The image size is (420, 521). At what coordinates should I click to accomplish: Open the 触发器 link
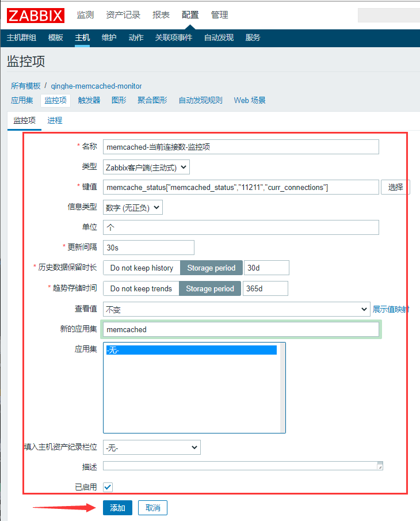pyautogui.click(x=89, y=100)
